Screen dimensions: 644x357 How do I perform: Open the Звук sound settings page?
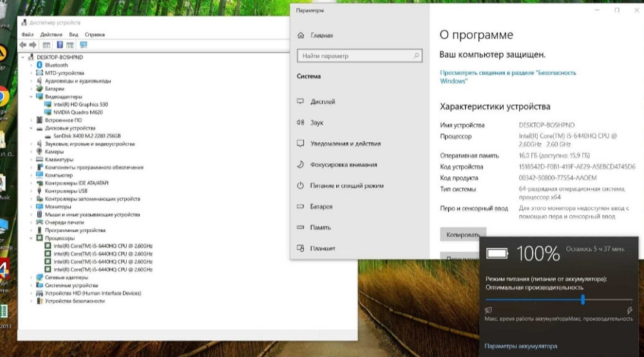tap(317, 122)
